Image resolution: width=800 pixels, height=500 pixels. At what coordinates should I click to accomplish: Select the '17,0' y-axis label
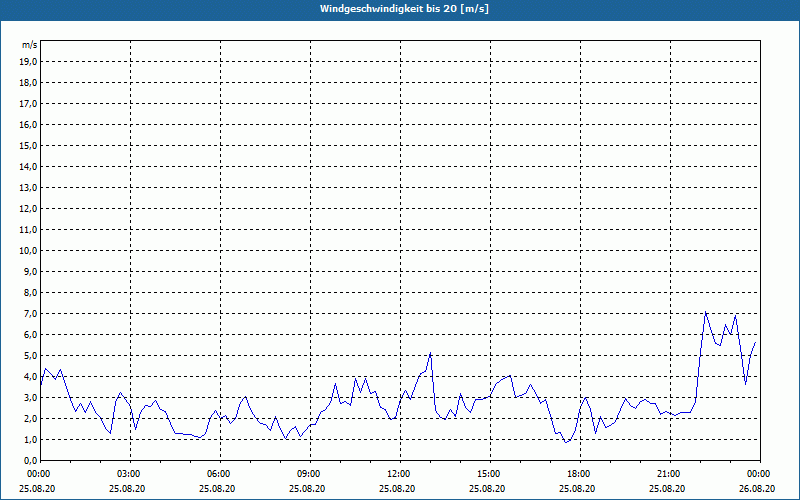click(29, 104)
